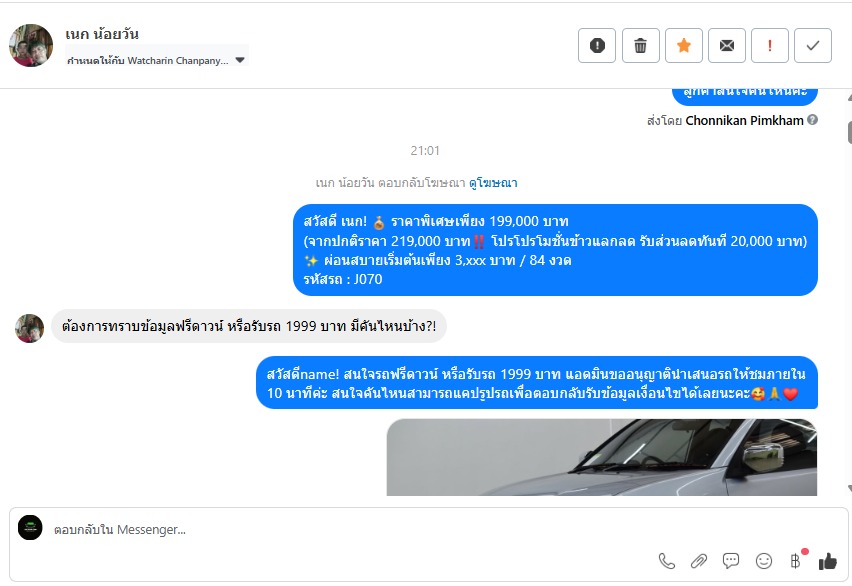Send a thumbs-up like

(828, 561)
